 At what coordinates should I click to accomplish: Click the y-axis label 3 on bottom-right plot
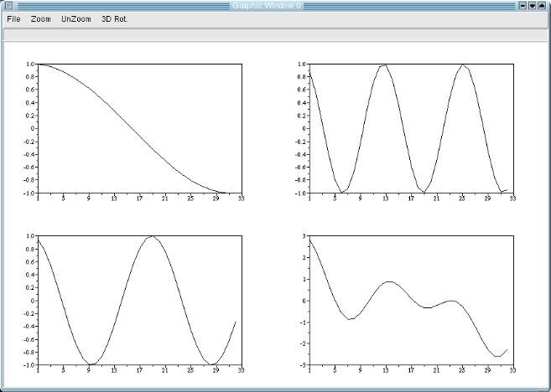point(304,237)
